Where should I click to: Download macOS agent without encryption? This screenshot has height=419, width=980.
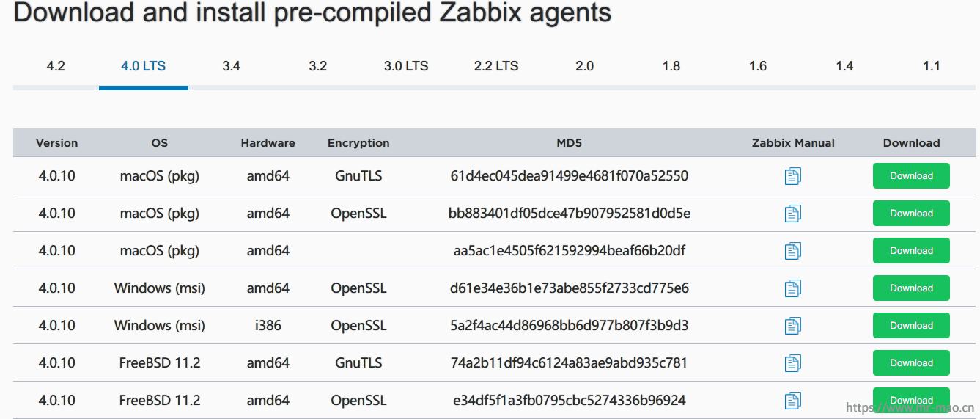pyautogui.click(x=911, y=251)
